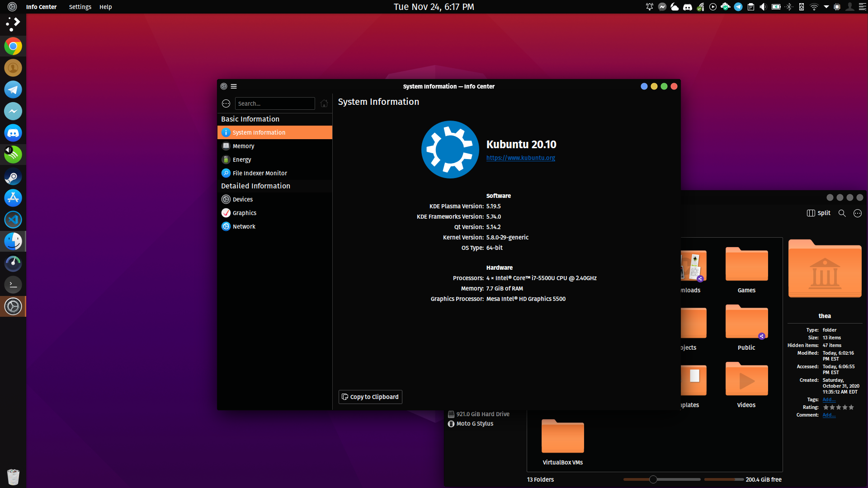Open the Finder-style file manager in dock
The width and height of the screenshot is (868, 488).
(x=13, y=241)
